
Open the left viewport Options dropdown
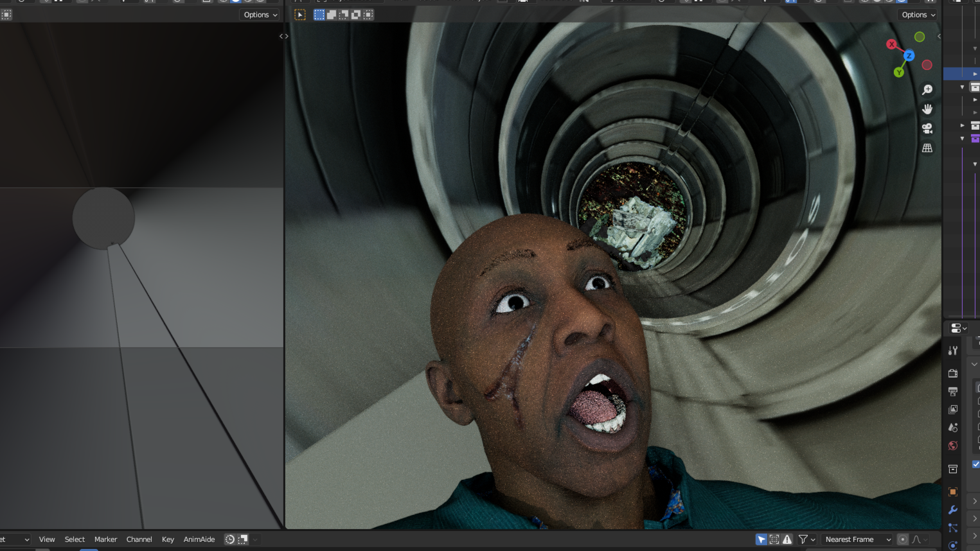pos(260,15)
